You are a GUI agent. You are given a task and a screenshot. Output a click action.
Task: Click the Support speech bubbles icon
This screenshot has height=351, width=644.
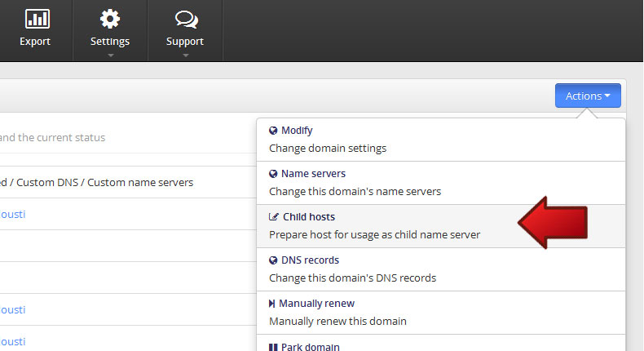click(x=185, y=19)
